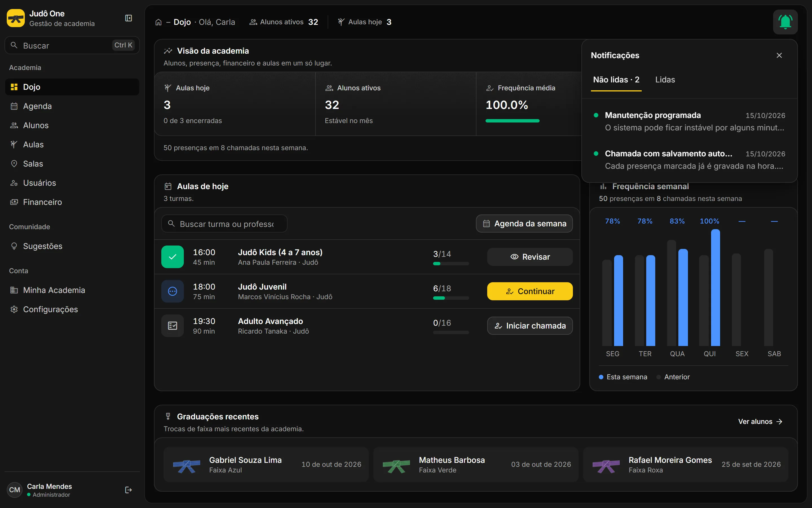Click the 6/18 attendance progress bar

(451, 298)
